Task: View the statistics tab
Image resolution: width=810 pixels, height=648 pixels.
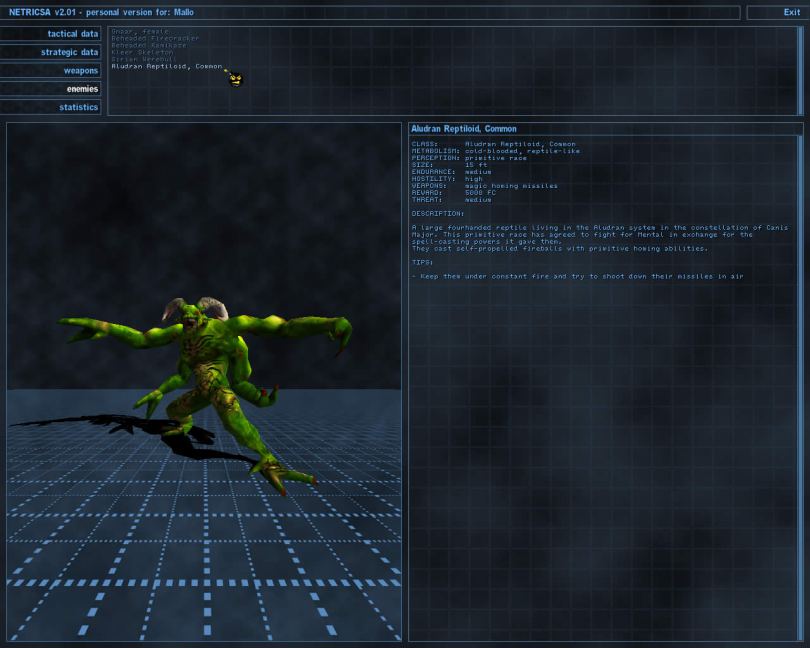Action: (x=51, y=107)
